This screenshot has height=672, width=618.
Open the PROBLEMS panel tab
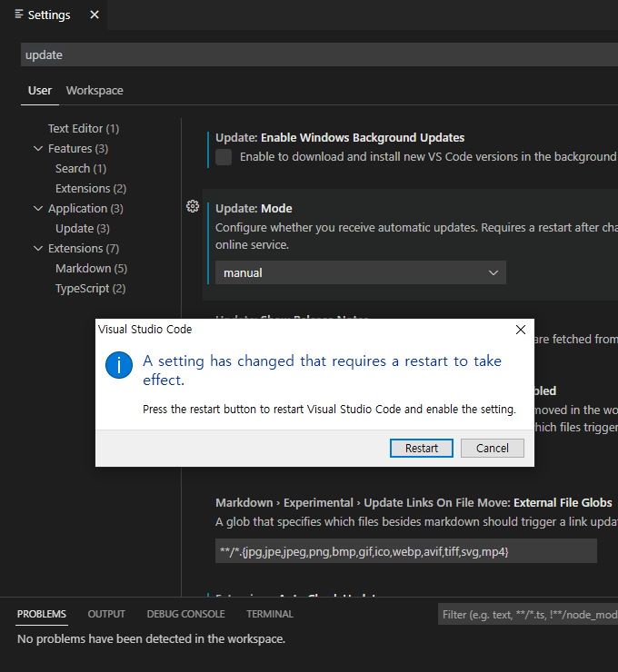coord(42,614)
